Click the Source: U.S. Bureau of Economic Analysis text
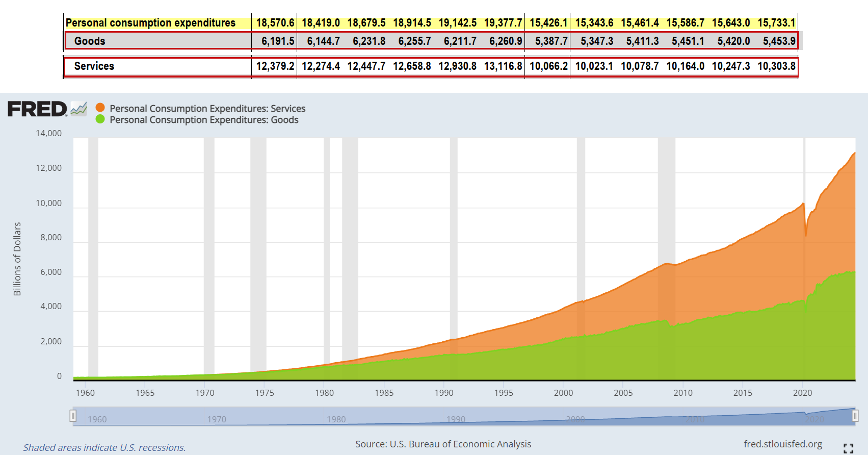 443,444
